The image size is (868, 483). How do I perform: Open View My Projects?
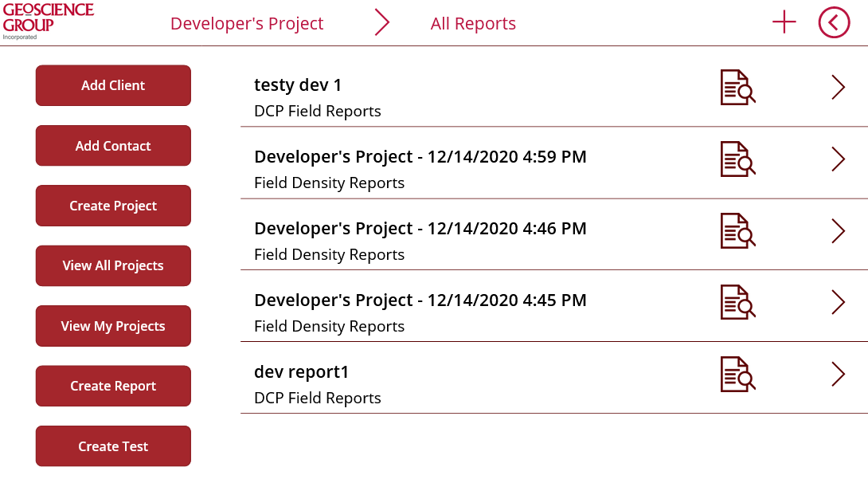(x=114, y=326)
